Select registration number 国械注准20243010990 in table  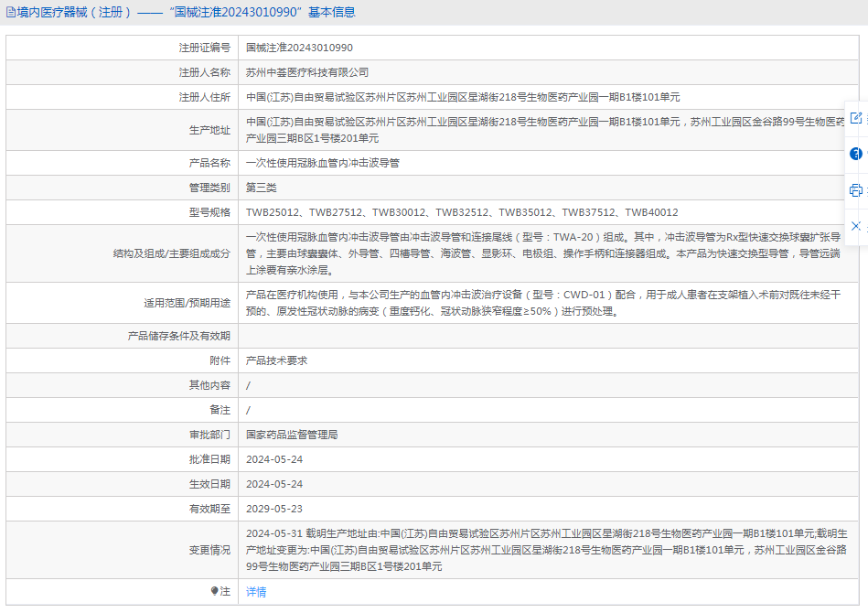point(299,48)
